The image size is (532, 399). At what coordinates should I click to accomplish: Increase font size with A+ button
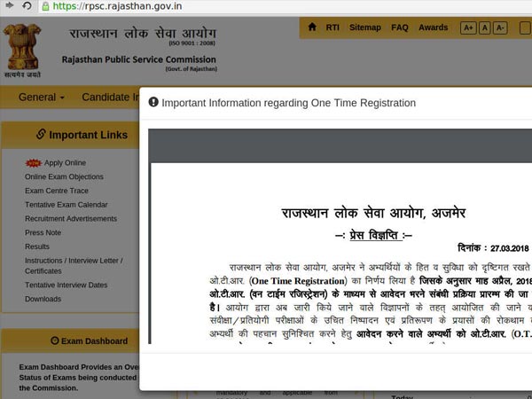(468, 28)
